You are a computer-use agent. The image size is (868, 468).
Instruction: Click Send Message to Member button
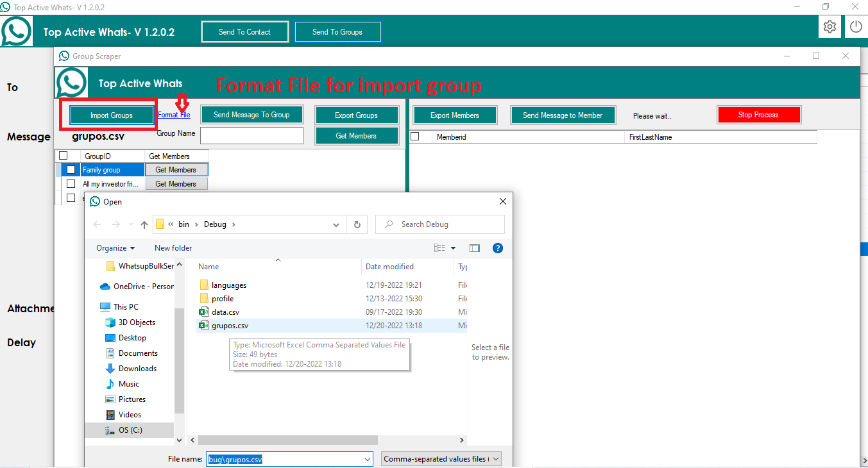pyautogui.click(x=563, y=115)
